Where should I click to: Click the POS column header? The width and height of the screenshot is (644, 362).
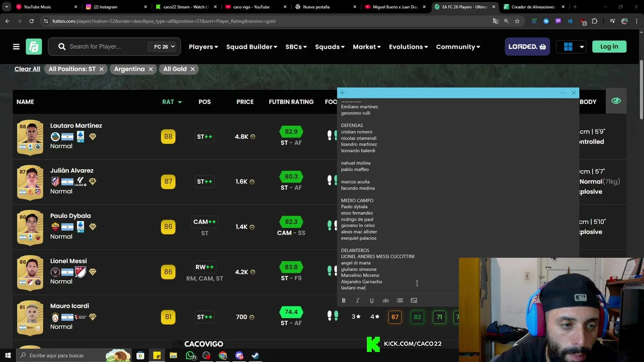[x=204, y=102]
